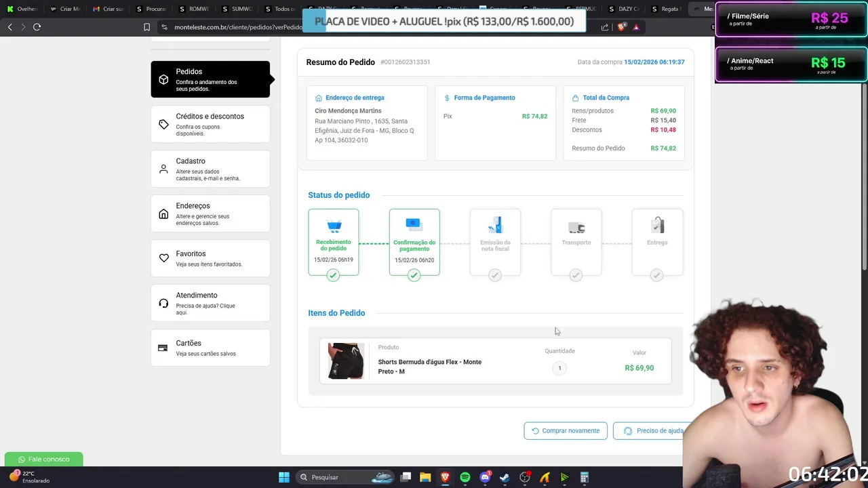Click the browser address bar URL
Screen dimensions: 868x488
point(238,27)
